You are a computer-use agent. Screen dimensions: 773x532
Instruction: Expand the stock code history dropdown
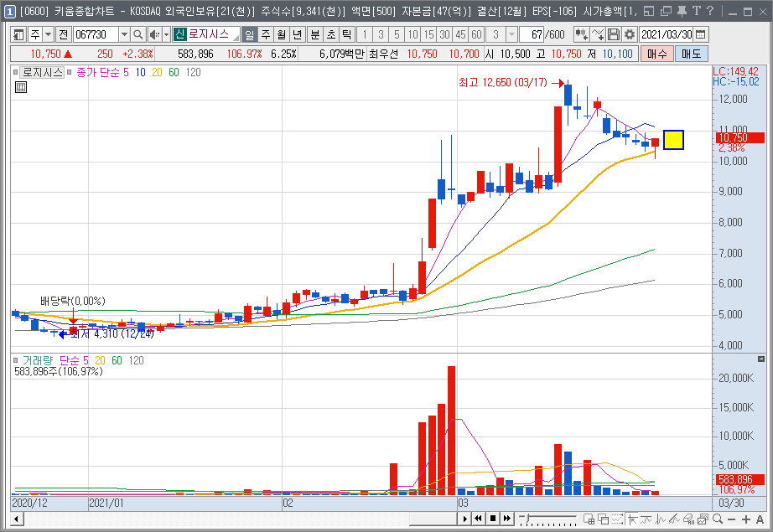pos(125,34)
